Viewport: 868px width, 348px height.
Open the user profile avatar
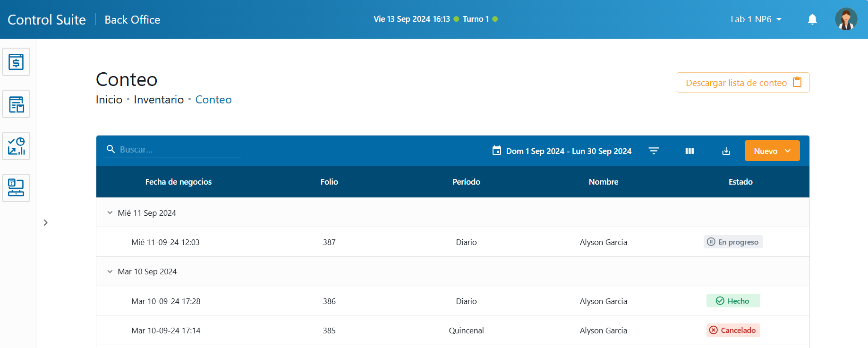(846, 19)
